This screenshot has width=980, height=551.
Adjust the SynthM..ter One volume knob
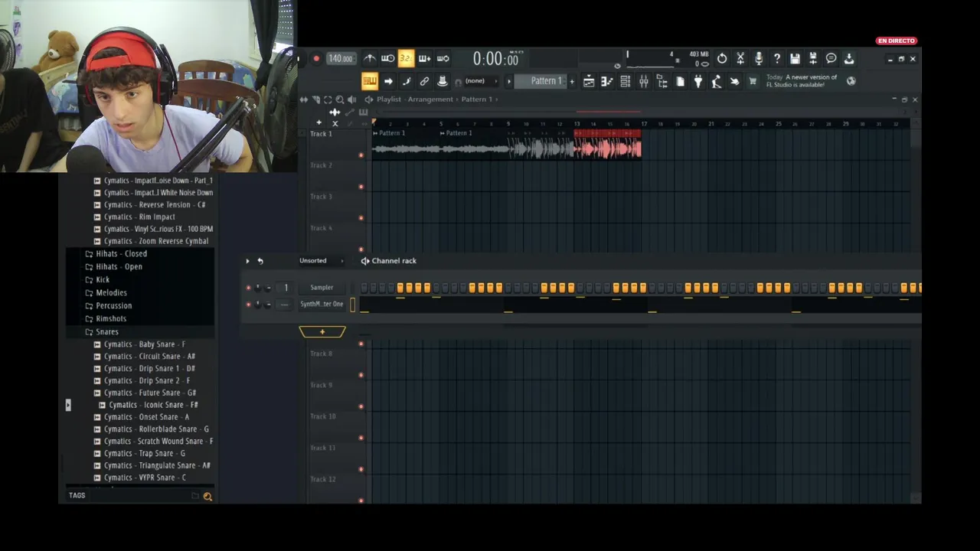(x=268, y=305)
